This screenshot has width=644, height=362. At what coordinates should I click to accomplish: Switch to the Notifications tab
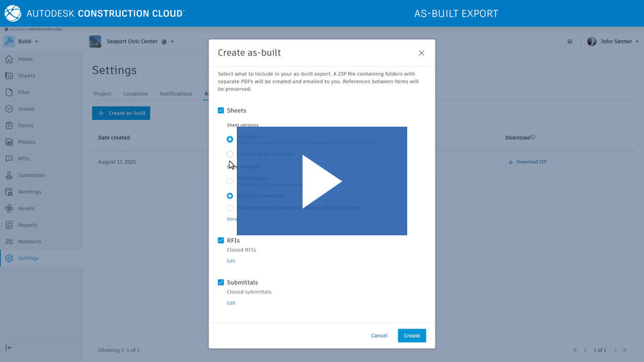[176, 94]
